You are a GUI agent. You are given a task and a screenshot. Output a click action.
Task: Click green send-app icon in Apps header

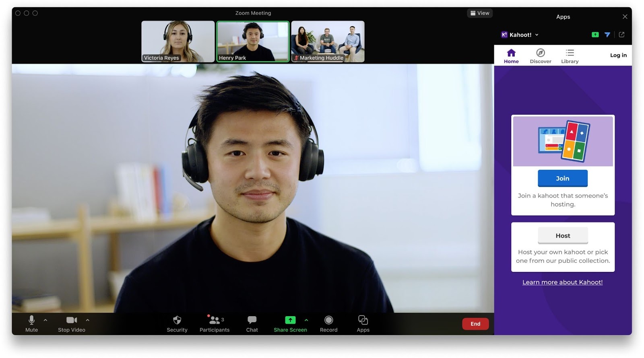coord(595,35)
